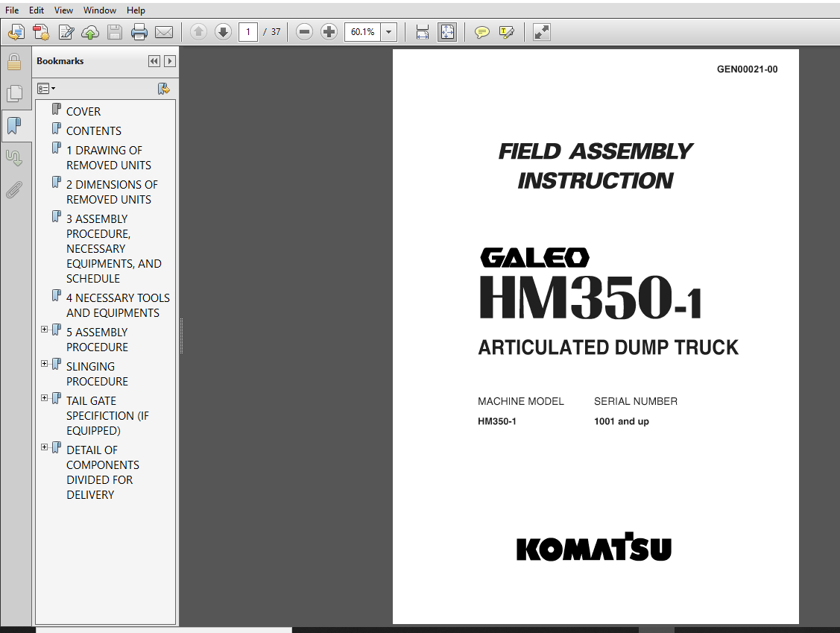
Task: Click serial number '1001 and up'
Action: pos(622,421)
